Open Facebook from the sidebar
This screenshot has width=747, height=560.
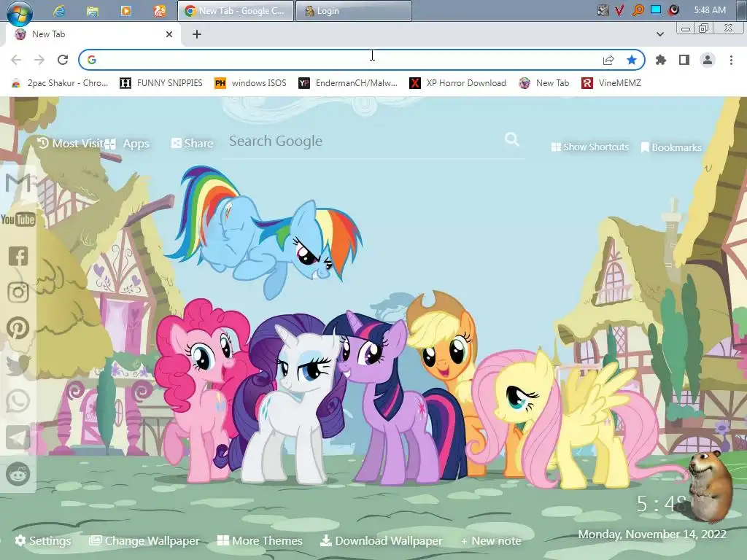click(x=18, y=256)
